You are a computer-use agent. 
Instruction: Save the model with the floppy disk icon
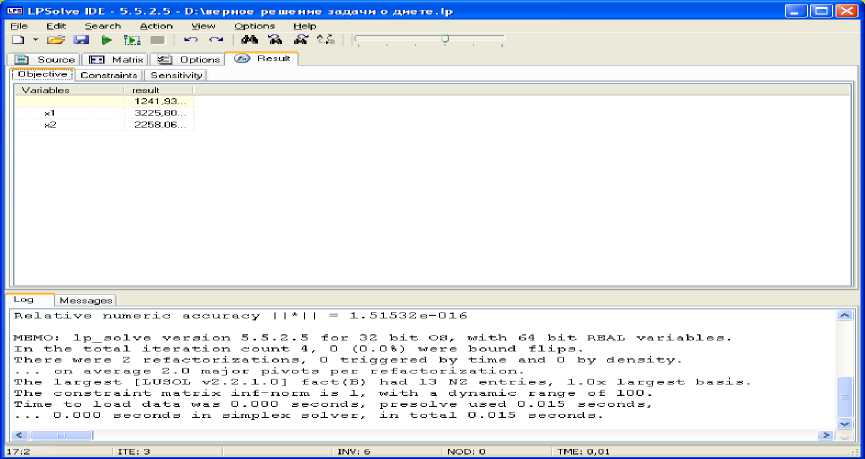tap(81, 40)
